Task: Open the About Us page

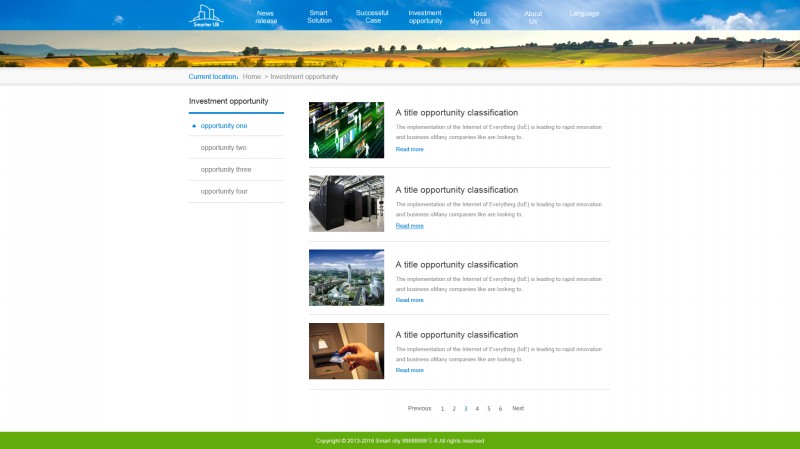Action: pyautogui.click(x=533, y=17)
